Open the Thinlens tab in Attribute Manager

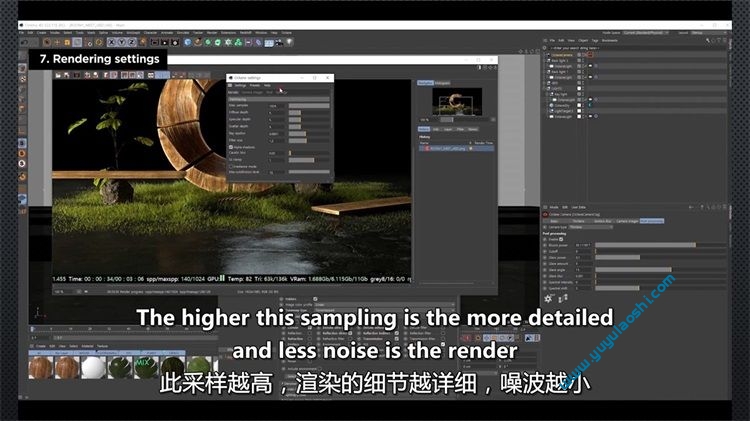(x=578, y=221)
